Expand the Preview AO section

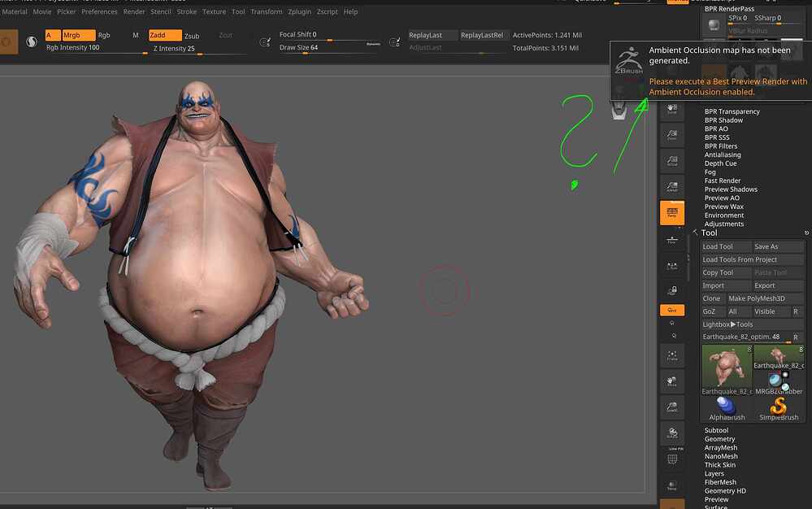click(x=722, y=198)
